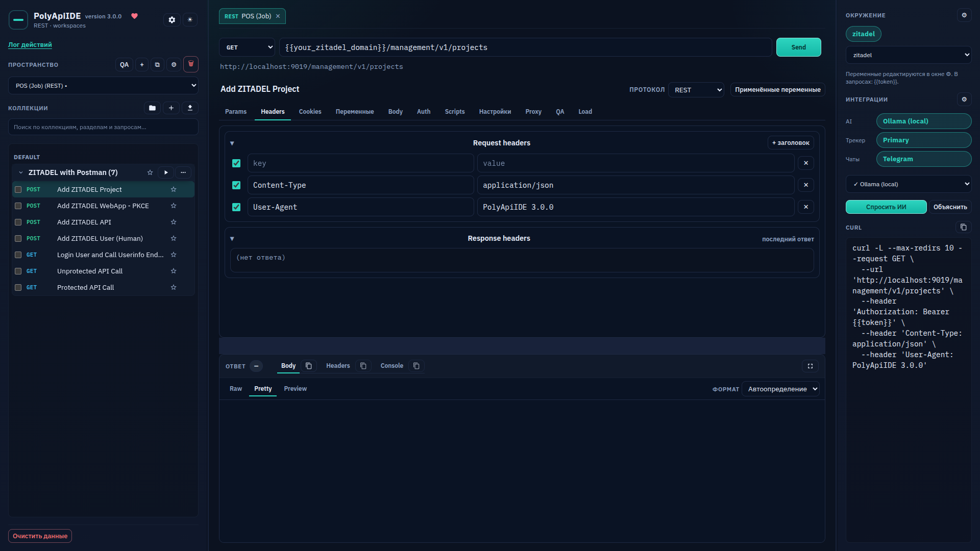Disable the Content-Type header checkbox
The height and width of the screenshot is (551, 980).
point(236,185)
